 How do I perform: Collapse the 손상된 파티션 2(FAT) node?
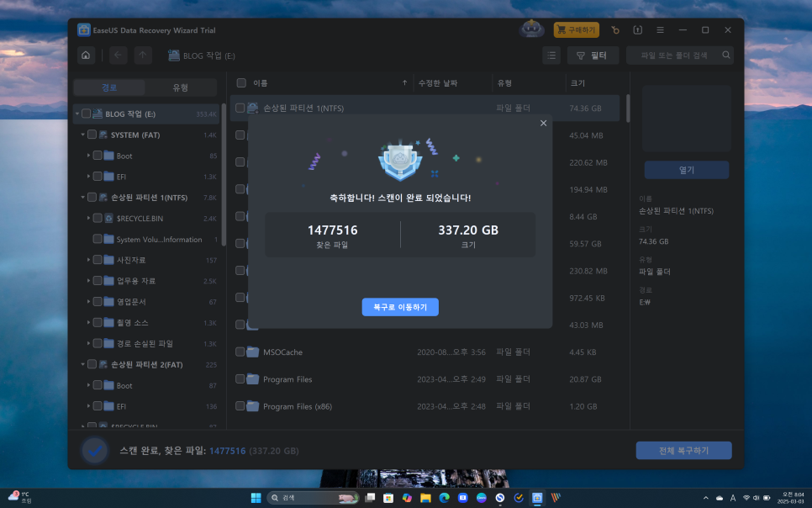tap(83, 364)
